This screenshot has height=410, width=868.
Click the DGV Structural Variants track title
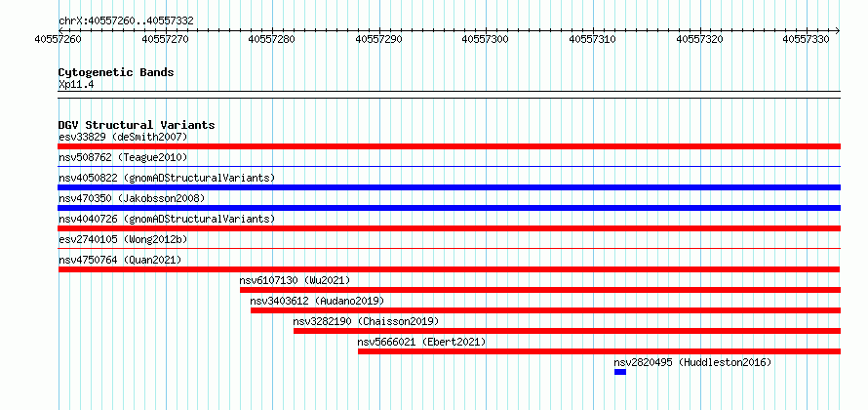click(137, 125)
